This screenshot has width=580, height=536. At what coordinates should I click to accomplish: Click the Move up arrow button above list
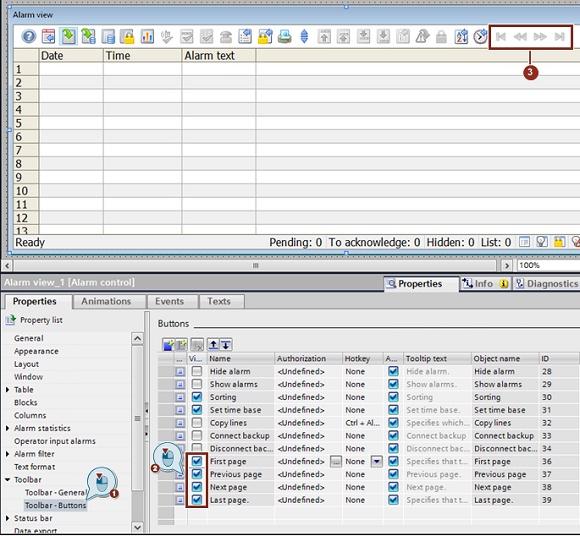[213, 345]
